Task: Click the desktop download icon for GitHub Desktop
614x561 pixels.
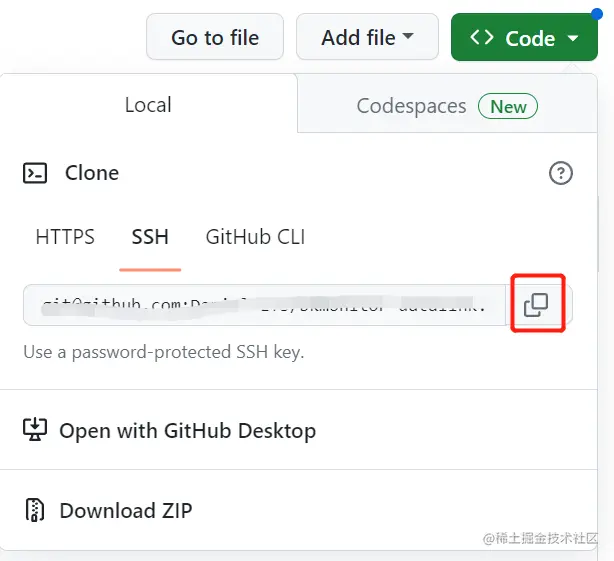Action: pyautogui.click(x=35, y=430)
